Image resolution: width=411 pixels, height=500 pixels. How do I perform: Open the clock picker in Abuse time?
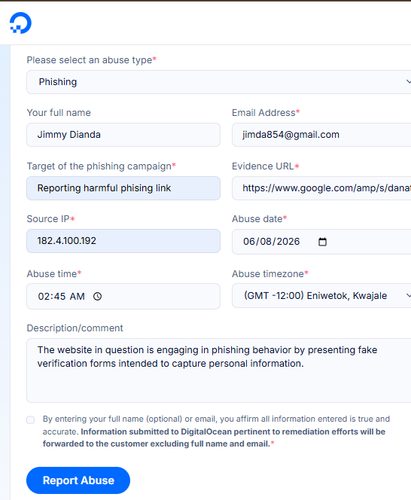(97, 296)
